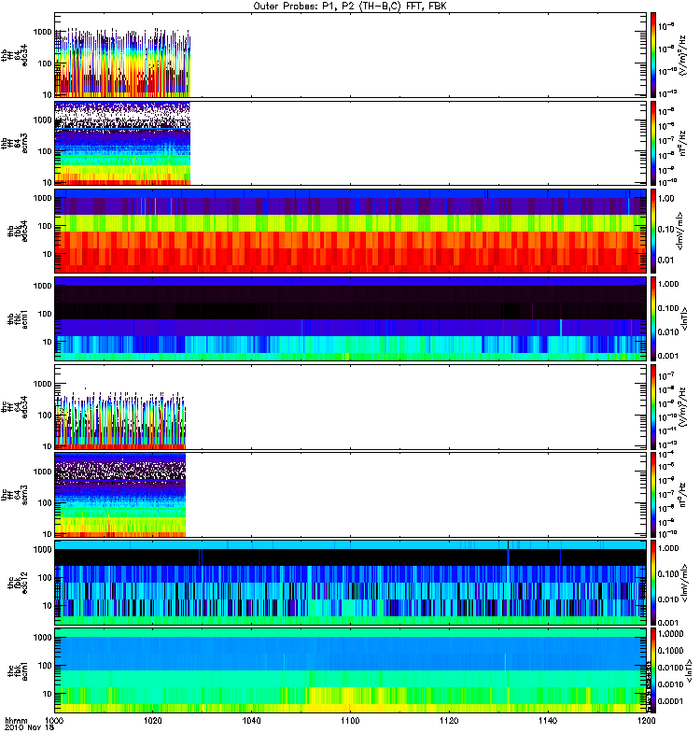Select the 1200 time axis tick label
700x747 pixels.
646,720
